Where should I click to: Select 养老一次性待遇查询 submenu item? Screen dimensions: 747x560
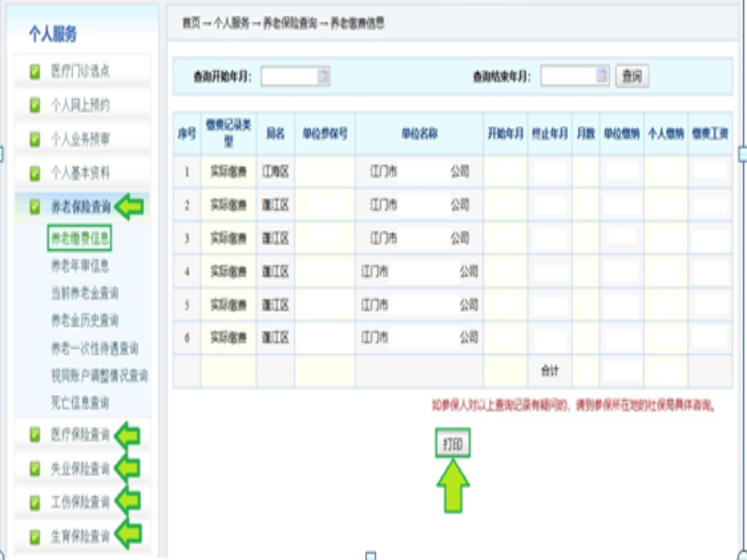[94, 348]
